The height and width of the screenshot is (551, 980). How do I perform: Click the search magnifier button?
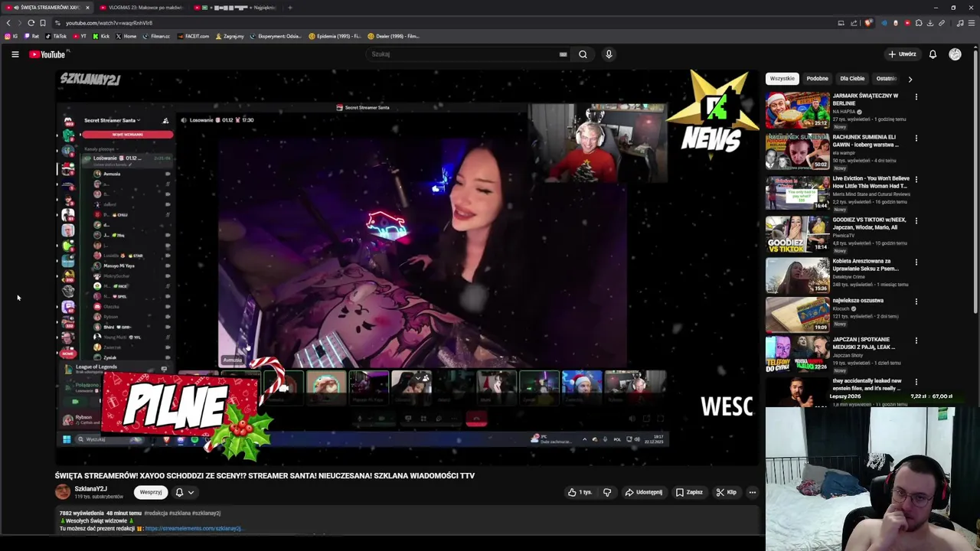[x=583, y=54]
